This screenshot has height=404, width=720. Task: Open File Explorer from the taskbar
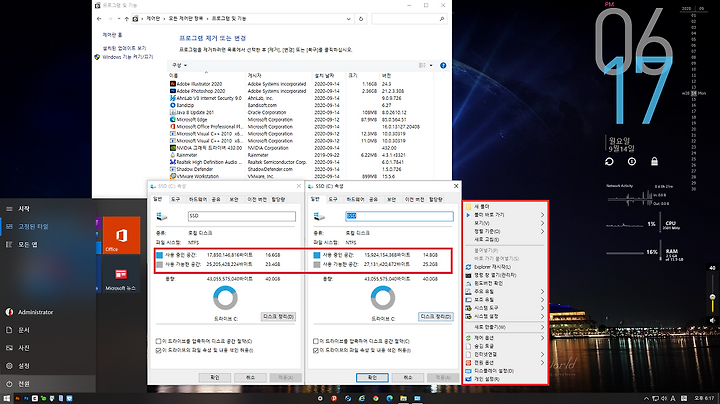pos(403,398)
